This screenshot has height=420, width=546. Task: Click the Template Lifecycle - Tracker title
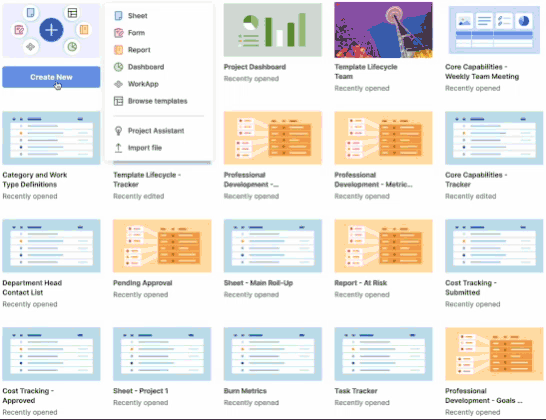[147, 180]
